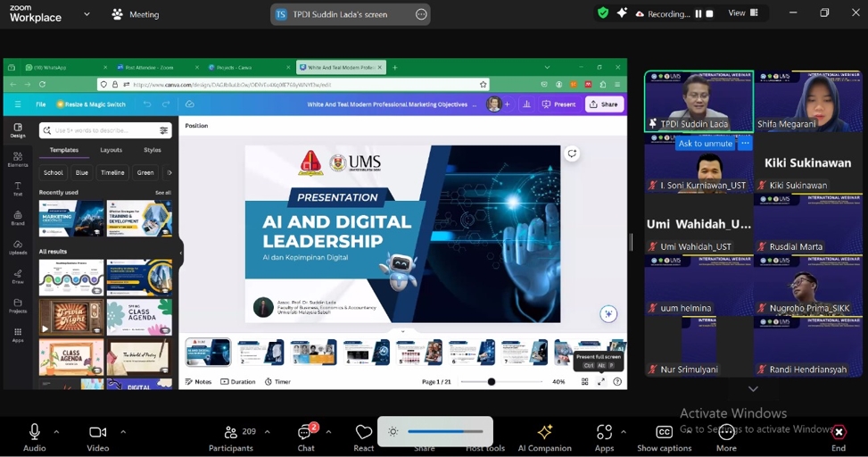Click the canva.com URL address bar
Image resolution: width=868 pixels, height=457 pixels.
tap(293, 84)
